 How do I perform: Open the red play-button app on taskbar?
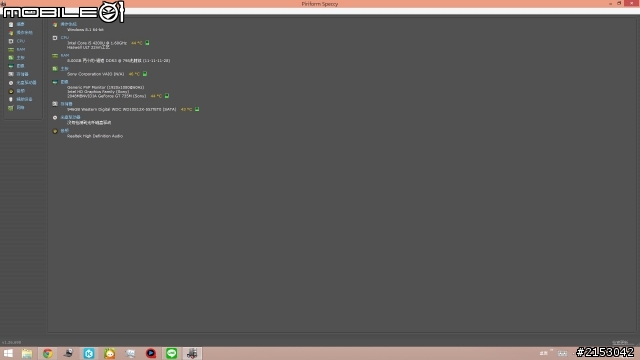[x=151, y=353]
